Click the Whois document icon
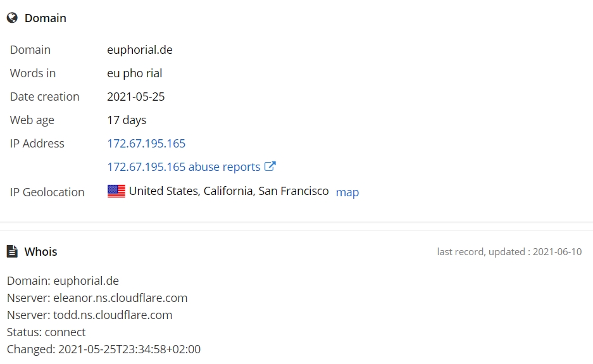Image resolution: width=593 pixels, height=364 pixels. [12, 251]
